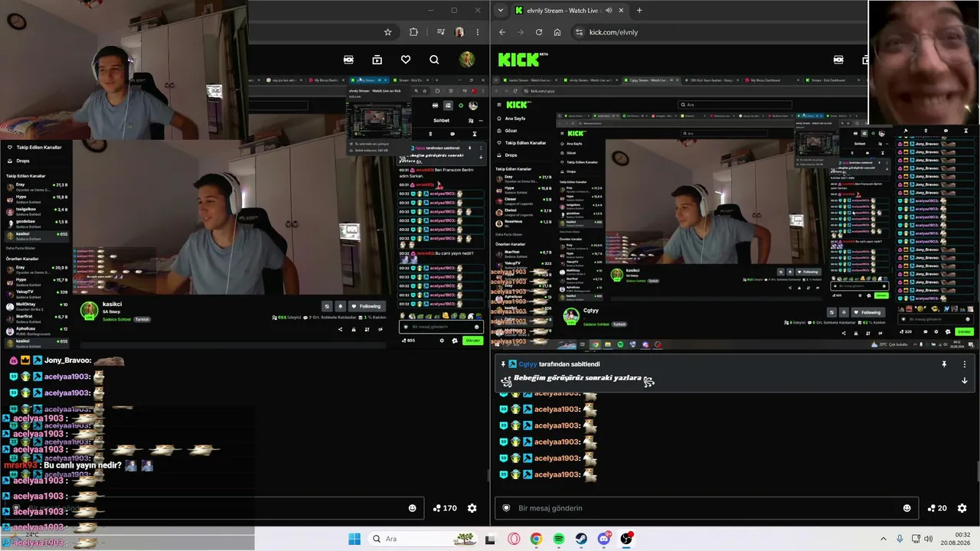980x551 pixels.
Task: Open Opera from the taskbar
Action: click(x=514, y=539)
